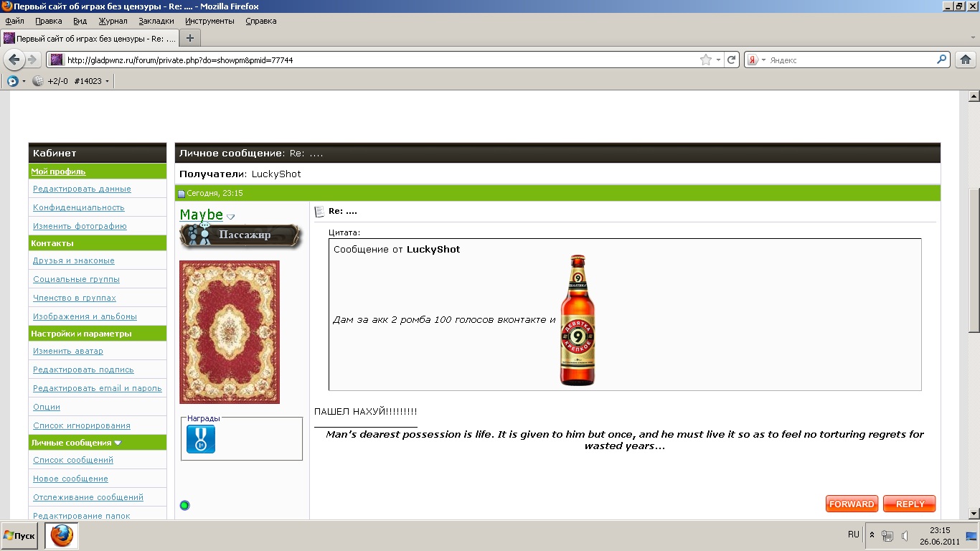The image size is (980, 551).
Task: Reload the page with the refresh icon
Action: click(x=732, y=60)
